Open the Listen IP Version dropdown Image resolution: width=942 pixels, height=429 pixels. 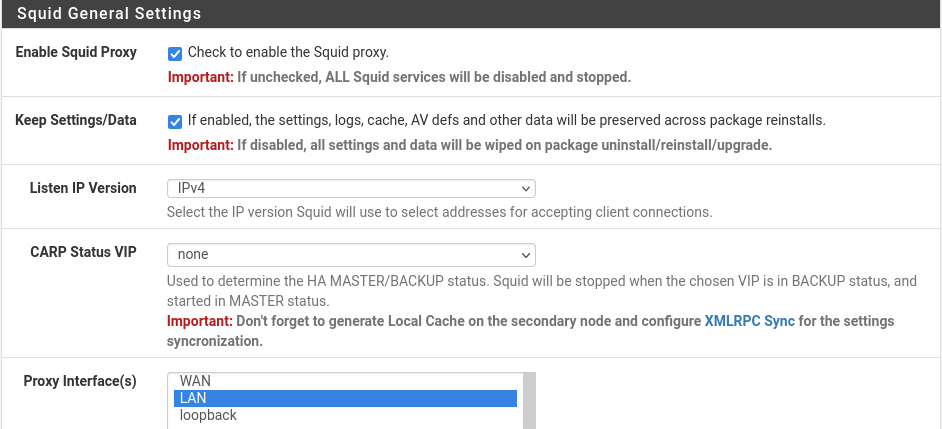[351, 189]
